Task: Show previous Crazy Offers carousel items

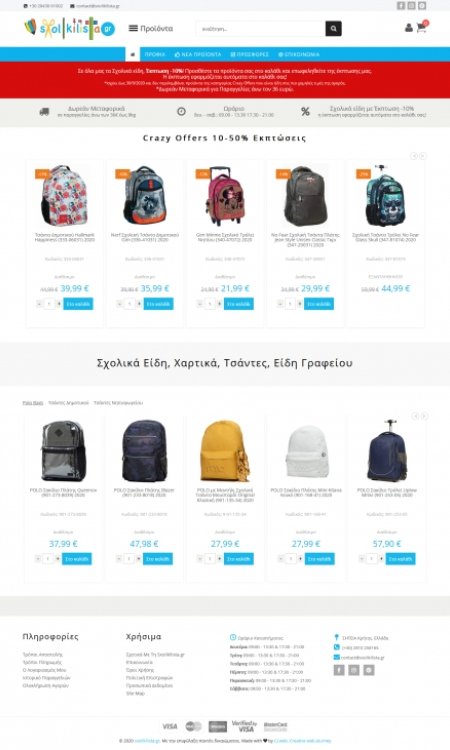Action: point(414,156)
